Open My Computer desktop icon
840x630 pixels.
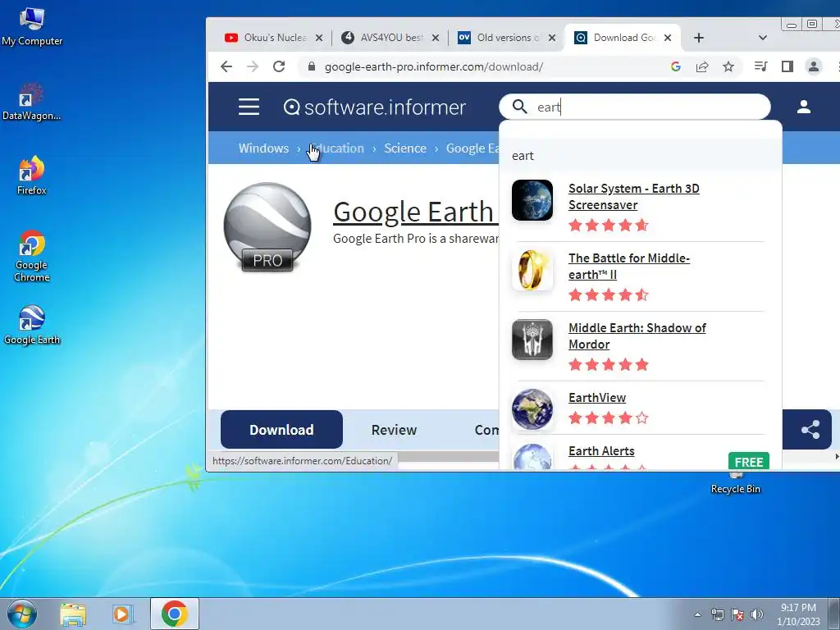click(32, 27)
